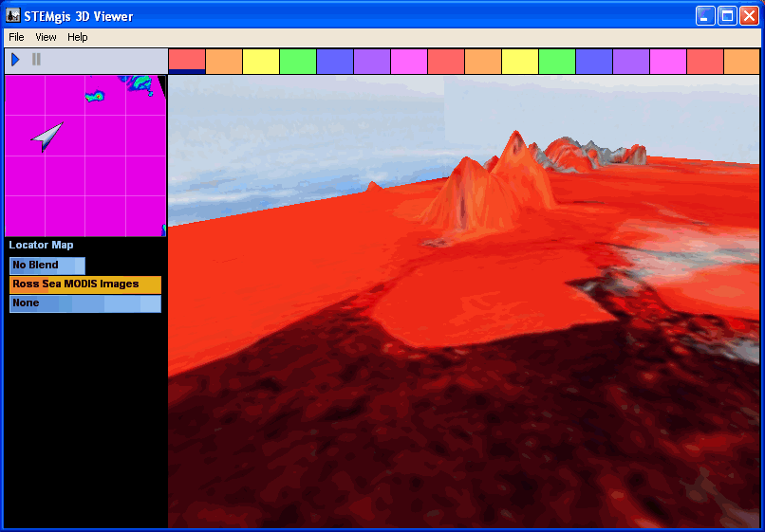Image resolution: width=765 pixels, height=532 pixels.
Task: Maximize the STEMgis 3D Viewer window
Action: tap(727, 15)
